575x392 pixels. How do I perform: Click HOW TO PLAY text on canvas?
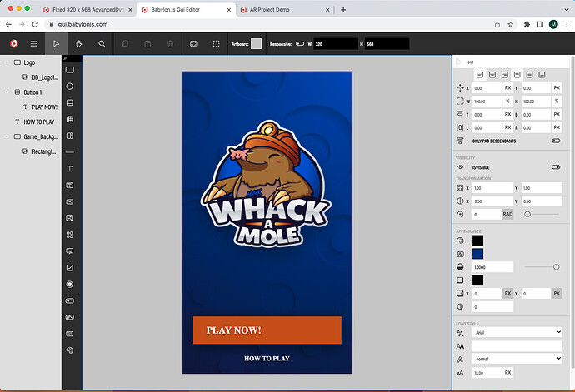[267, 359]
